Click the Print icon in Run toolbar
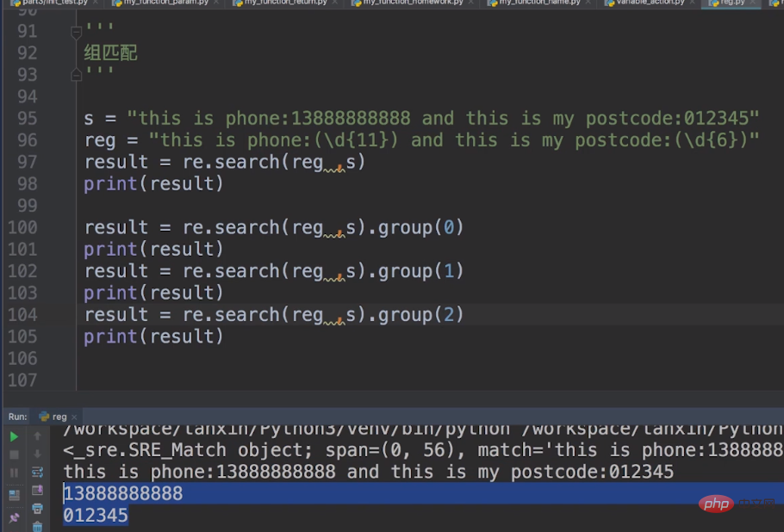This screenshot has width=784, height=532. tap(38, 509)
